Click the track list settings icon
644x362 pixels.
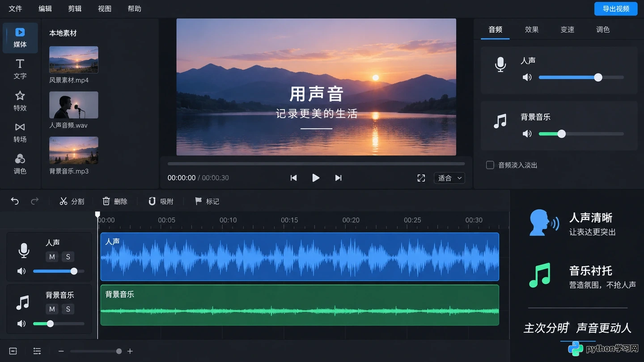point(37,351)
